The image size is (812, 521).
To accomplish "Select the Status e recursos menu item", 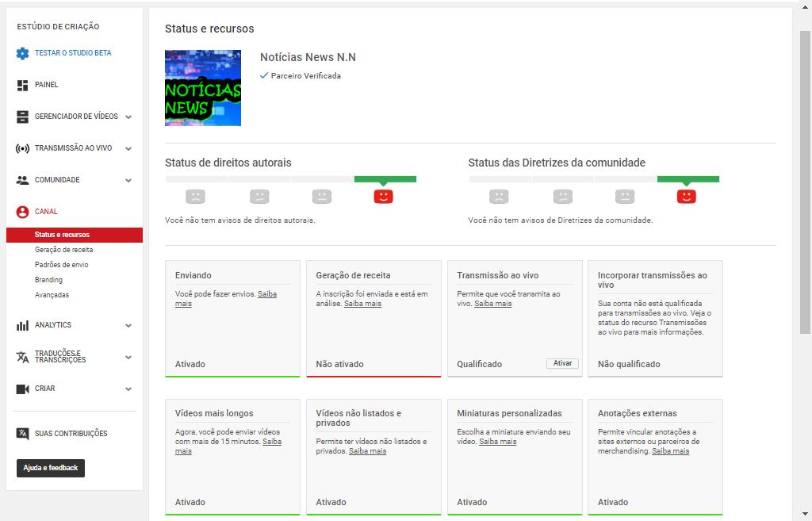I will coord(75,235).
